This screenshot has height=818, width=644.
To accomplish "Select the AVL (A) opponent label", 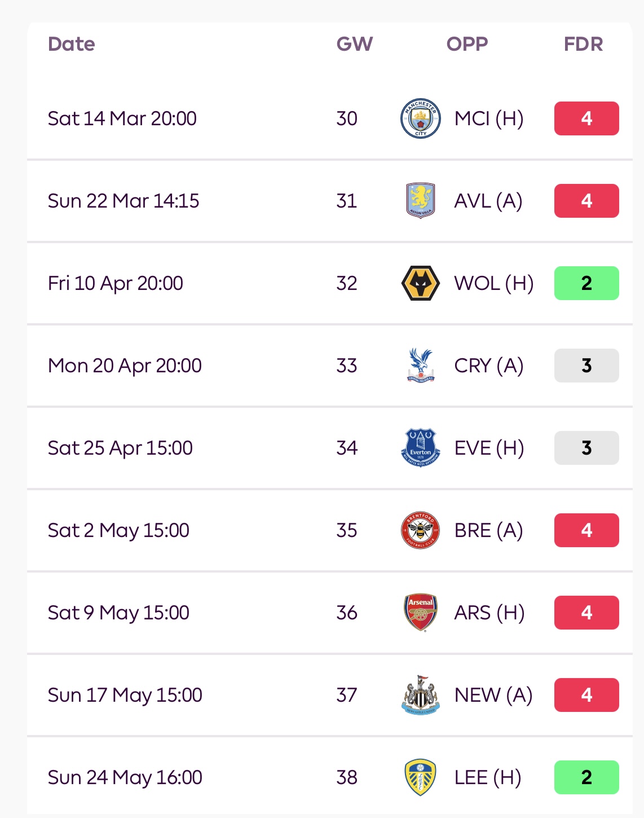I will [x=488, y=201].
